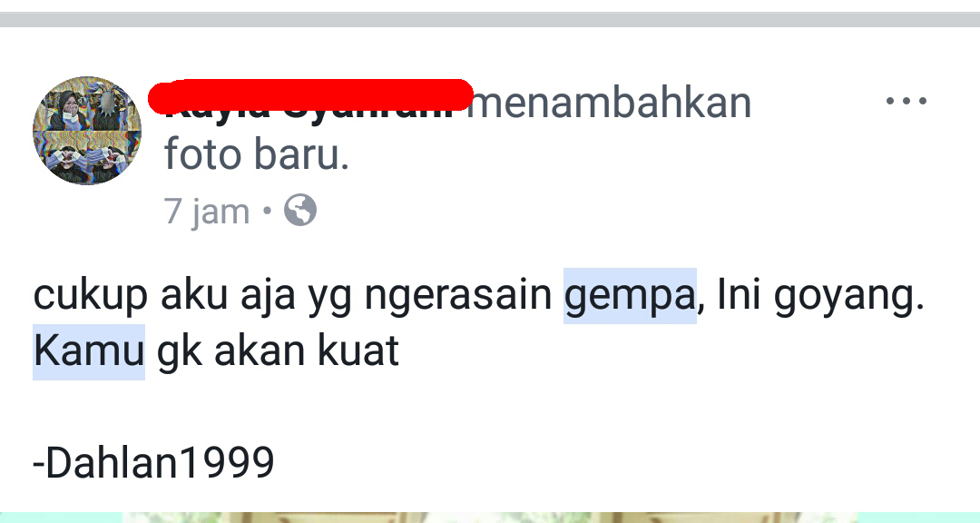
Task: Click the gray separator bar above the post
Action: coord(490,19)
